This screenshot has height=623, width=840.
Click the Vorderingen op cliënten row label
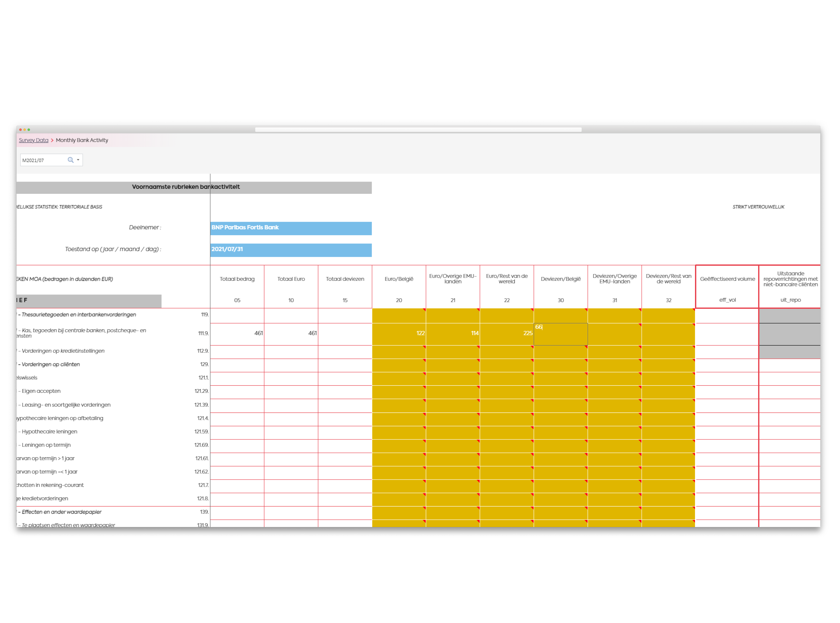pyautogui.click(x=50, y=364)
